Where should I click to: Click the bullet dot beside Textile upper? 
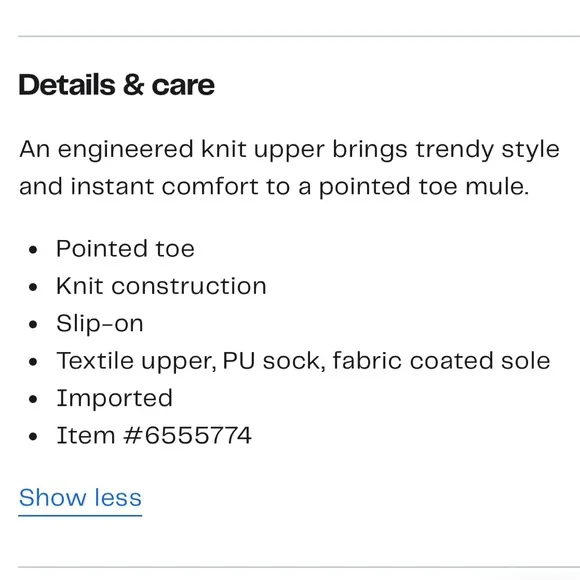coord(33,362)
